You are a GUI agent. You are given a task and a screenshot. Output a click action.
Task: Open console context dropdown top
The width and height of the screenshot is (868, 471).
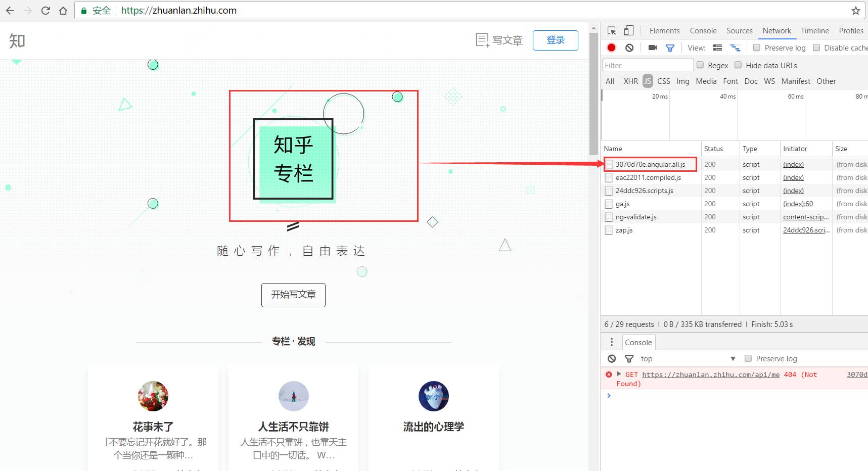pyautogui.click(x=688, y=359)
